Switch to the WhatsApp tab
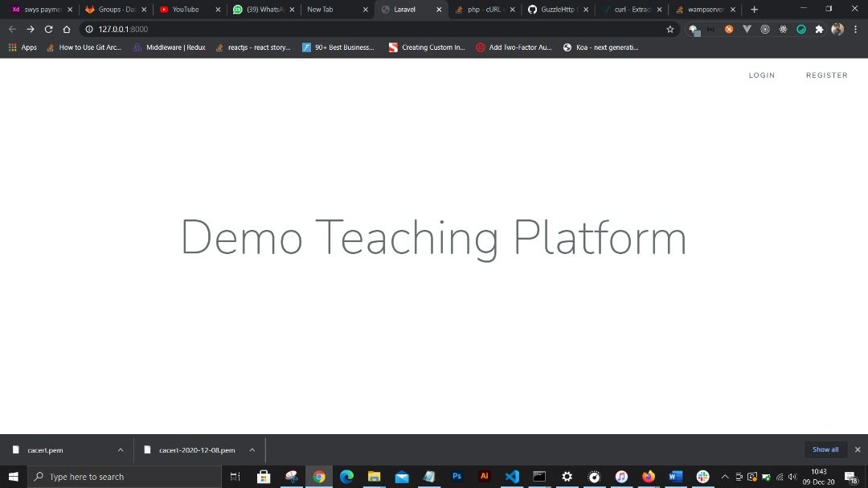 point(263,10)
